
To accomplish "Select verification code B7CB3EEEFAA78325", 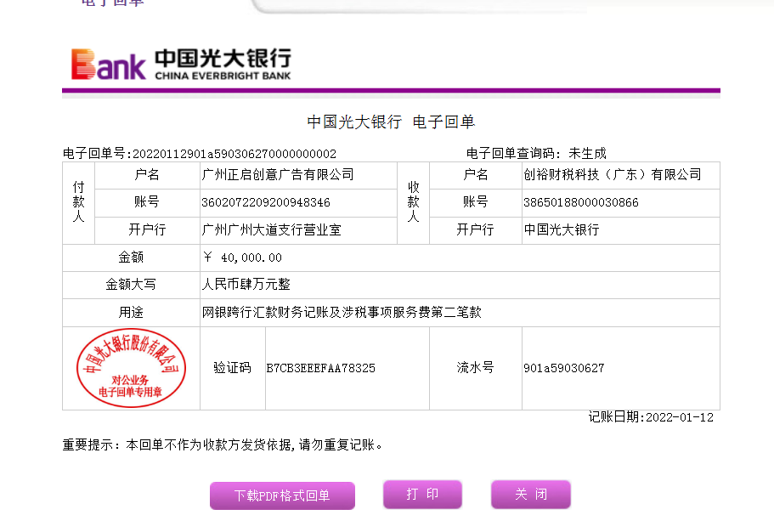I will tap(321, 369).
